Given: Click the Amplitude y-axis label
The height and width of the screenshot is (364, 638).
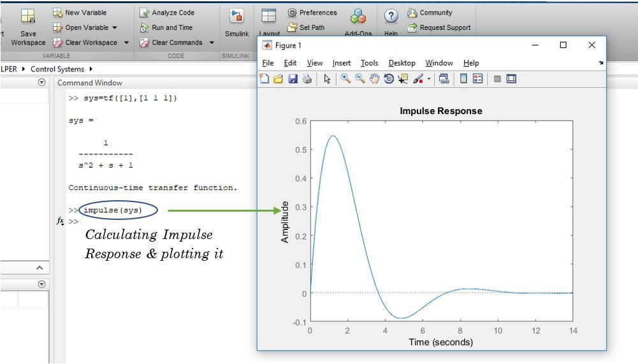Looking at the screenshot, I should (x=284, y=222).
